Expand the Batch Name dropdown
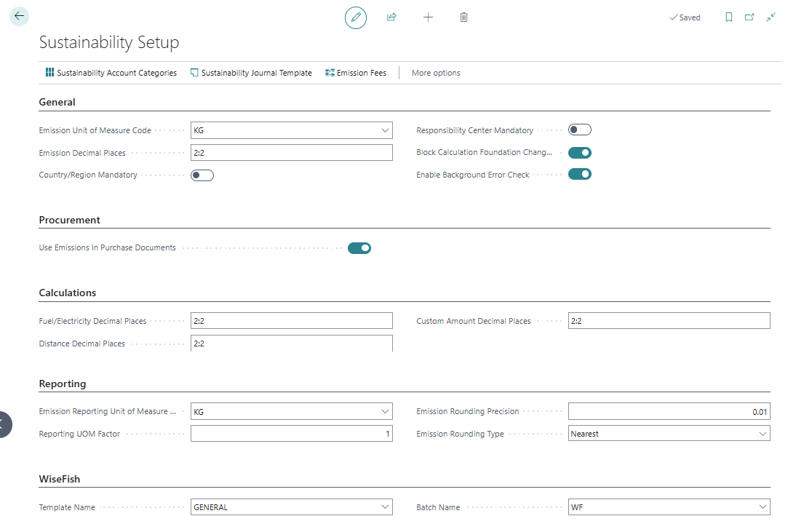This screenshot has height=532, width=796. coord(763,507)
